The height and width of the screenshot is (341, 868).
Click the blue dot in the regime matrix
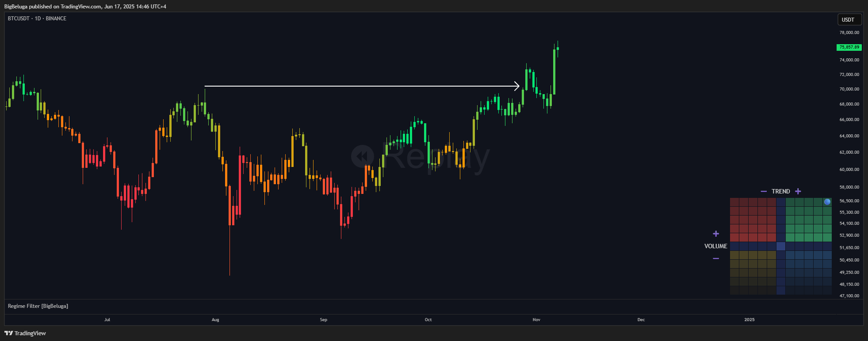pos(827,202)
